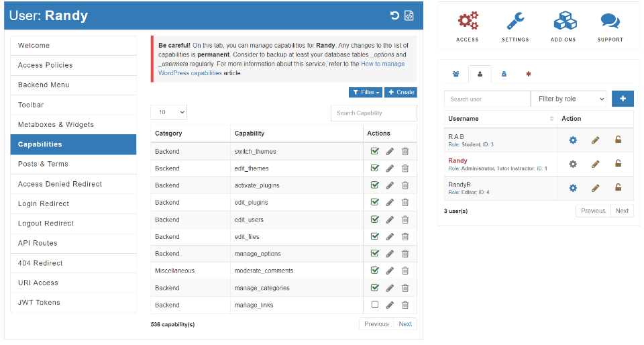The width and height of the screenshot is (644, 345).
Task: Open the Filter dropdown button
Action: tap(366, 93)
